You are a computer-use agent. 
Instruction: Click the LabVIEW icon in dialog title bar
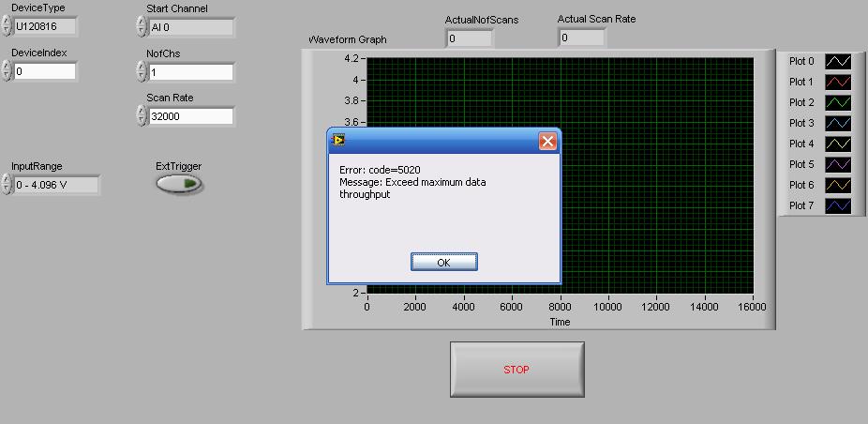(338, 141)
